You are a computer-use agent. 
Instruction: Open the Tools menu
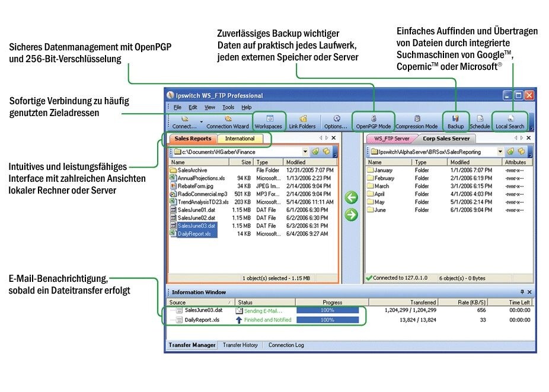[x=228, y=107]
